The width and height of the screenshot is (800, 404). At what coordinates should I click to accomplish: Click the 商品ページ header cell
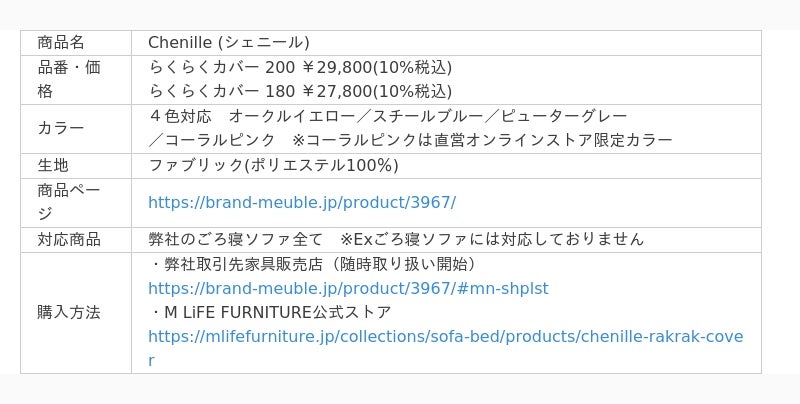click(76, 203)
